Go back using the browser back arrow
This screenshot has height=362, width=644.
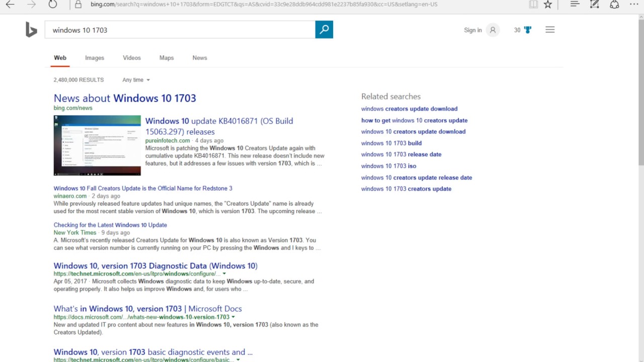point(10,5)
